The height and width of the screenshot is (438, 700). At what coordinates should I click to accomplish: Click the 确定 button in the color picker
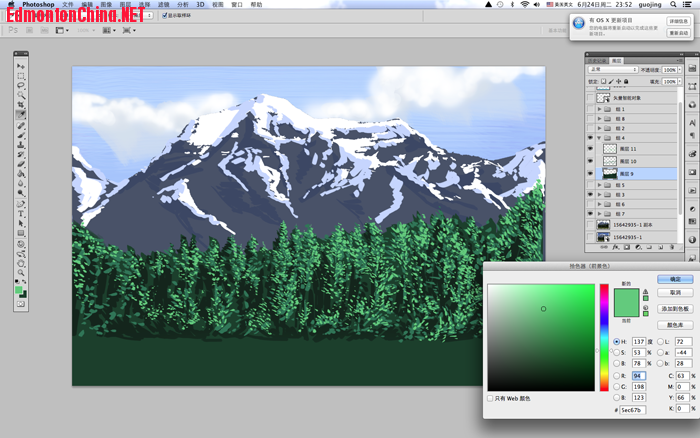675,279
